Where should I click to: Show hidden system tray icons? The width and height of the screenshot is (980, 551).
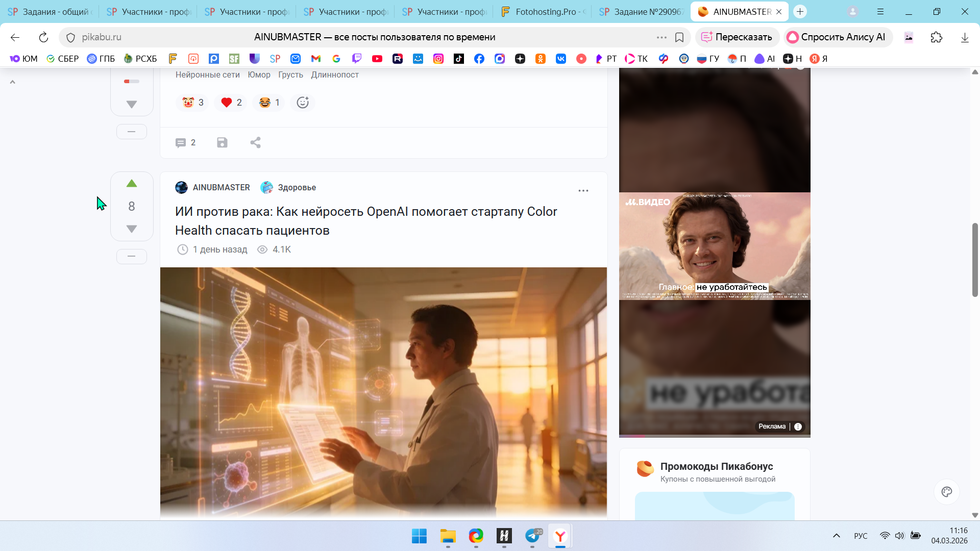[837, 536]
